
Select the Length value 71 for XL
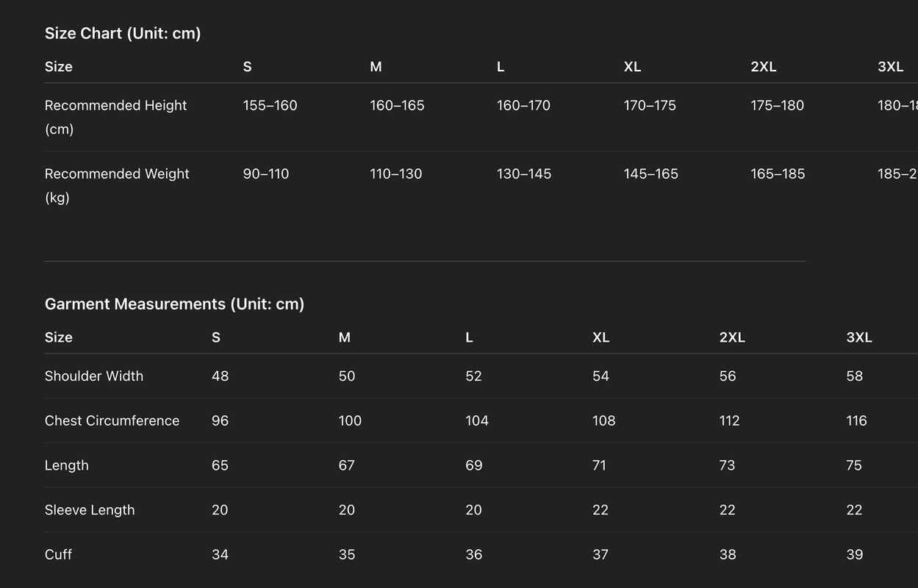(x=600, y=465)
